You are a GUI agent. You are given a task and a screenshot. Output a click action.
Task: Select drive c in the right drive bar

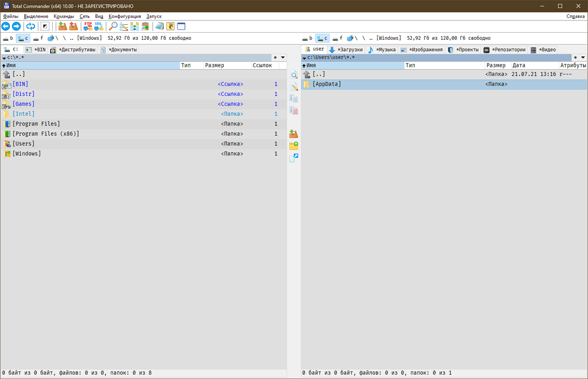coord(323,38)
